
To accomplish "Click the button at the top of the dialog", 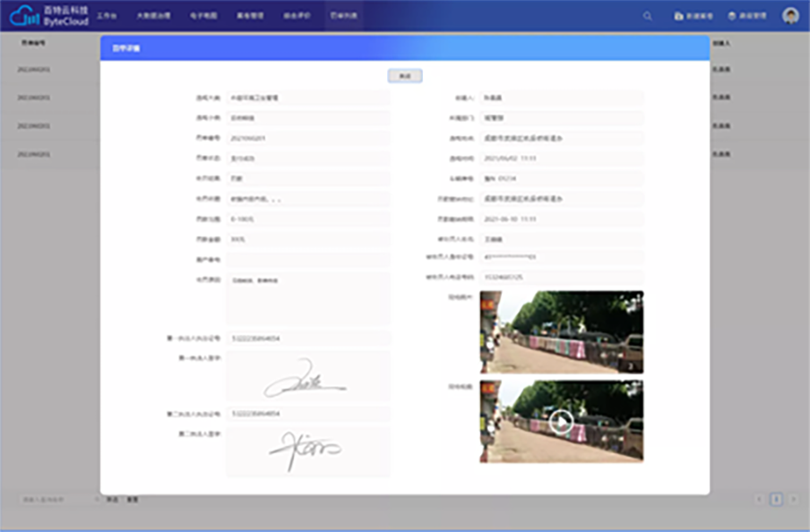I will tap(405, 76).
